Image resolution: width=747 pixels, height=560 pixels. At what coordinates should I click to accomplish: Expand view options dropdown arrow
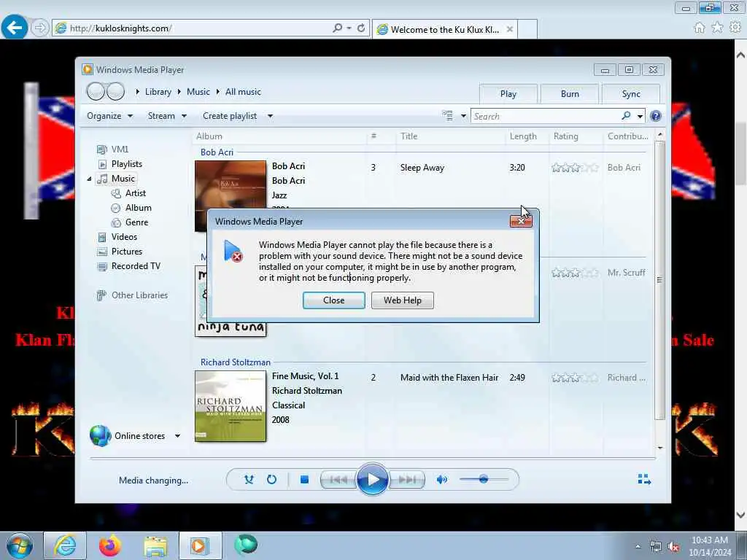(463, 116)
